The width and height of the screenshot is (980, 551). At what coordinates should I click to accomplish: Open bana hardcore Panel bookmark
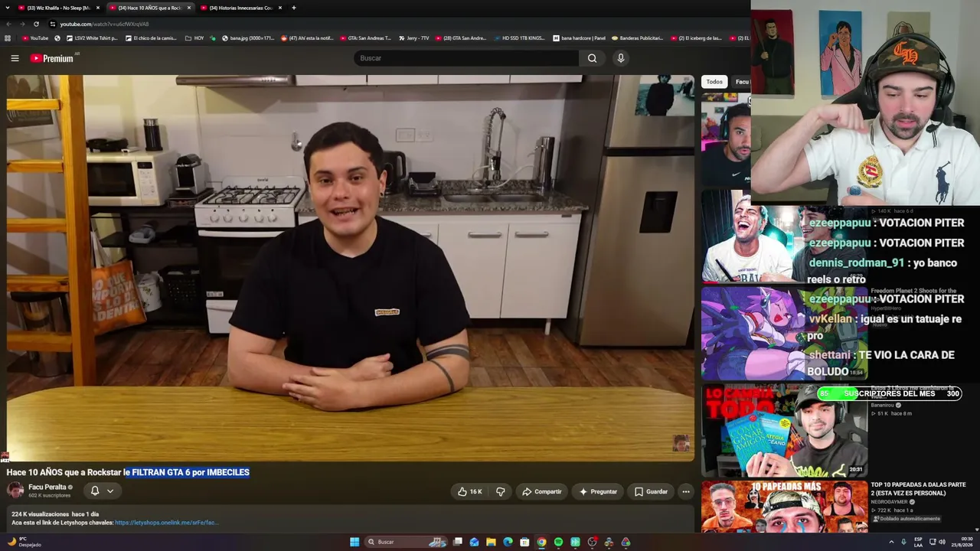(x=579, y=37)
